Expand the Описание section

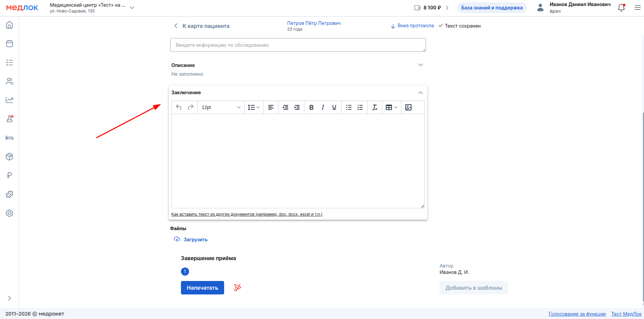point(421,65)
